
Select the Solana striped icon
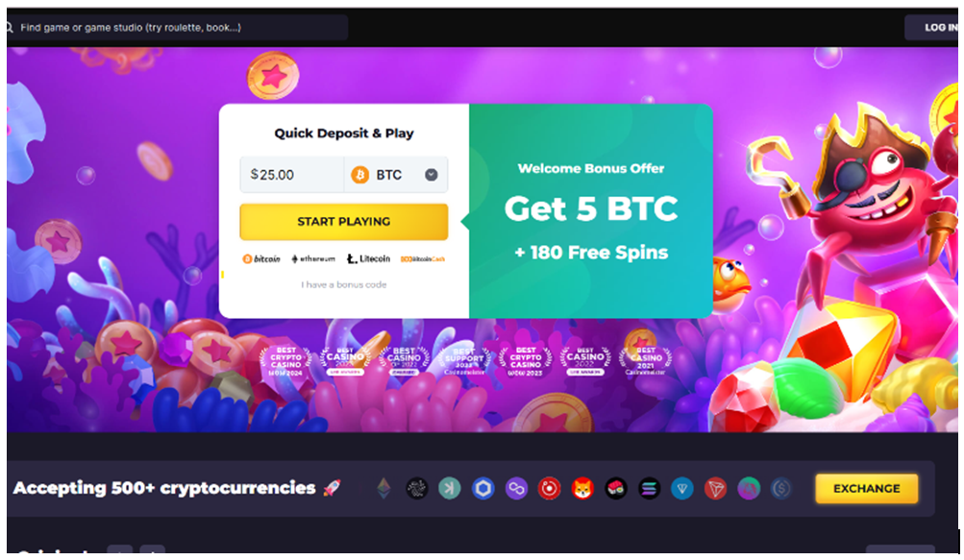pyautogui.click(x=649, y=489)
